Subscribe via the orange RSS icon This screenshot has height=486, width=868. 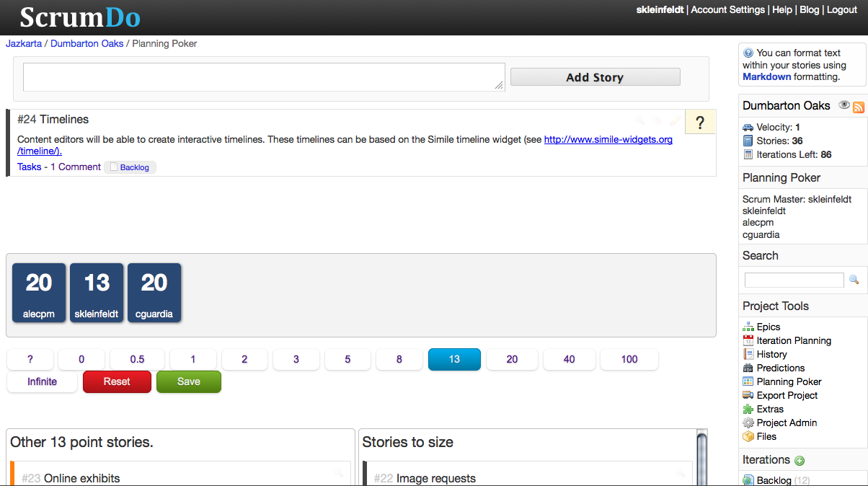click(x=859, y=107)
